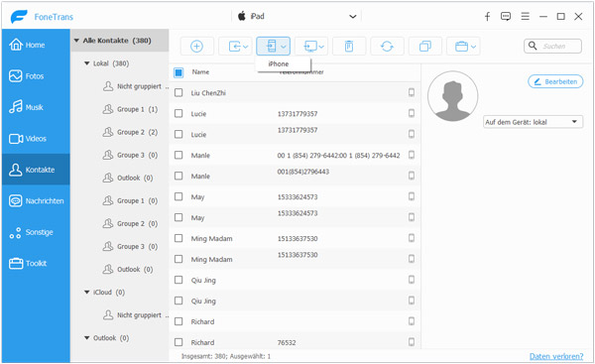Viewport: 595px width, 364px height.
Task: Check the first Qiu Jing checkbox
Action: [178, 280]
